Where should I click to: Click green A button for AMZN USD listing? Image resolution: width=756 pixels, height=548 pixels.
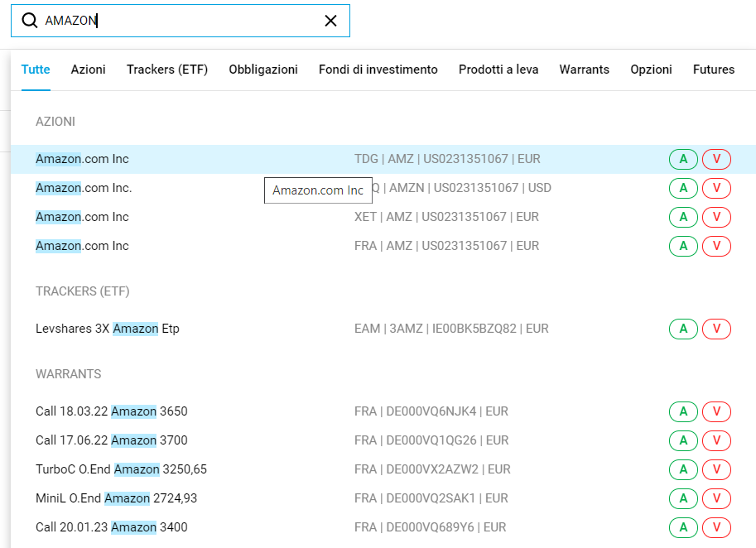tap(683, 188)
